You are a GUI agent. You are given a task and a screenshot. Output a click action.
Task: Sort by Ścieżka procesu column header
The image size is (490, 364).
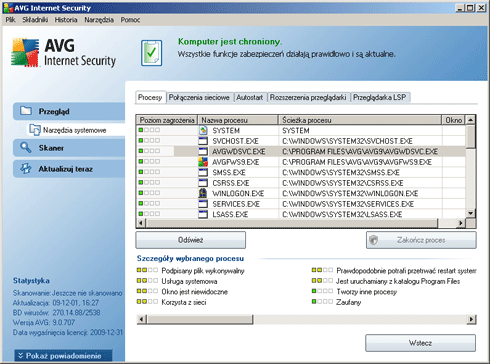click(x=360, y=120)
